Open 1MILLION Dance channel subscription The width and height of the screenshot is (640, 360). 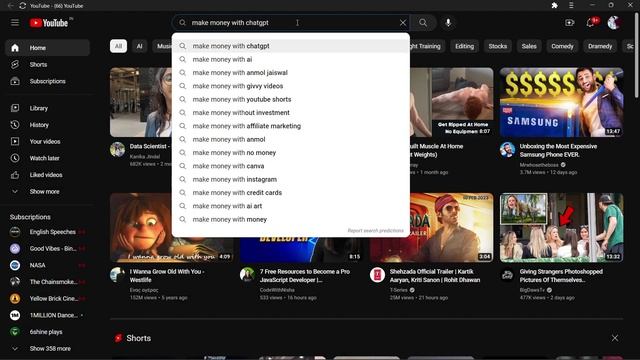(48, 316)
